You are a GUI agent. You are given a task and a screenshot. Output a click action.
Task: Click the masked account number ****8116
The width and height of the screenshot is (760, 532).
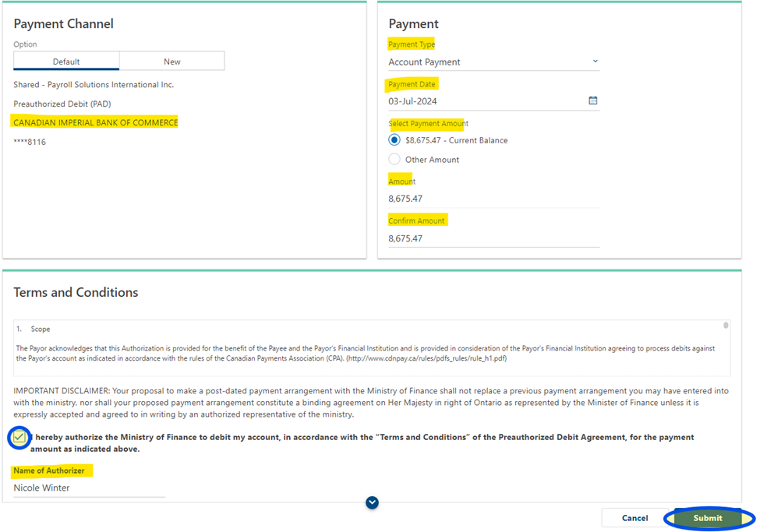click(x=30, y=142)
